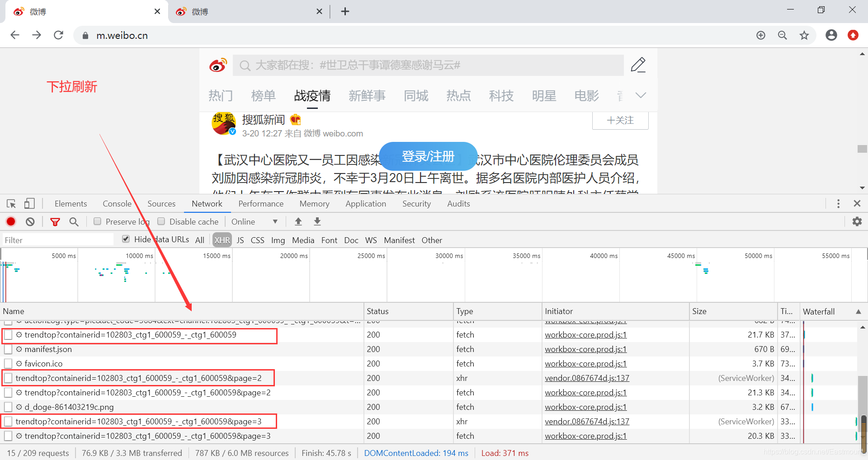This screenshot has width=868, height=460.
Task: Select the JS request type filter
Action: 241,240
